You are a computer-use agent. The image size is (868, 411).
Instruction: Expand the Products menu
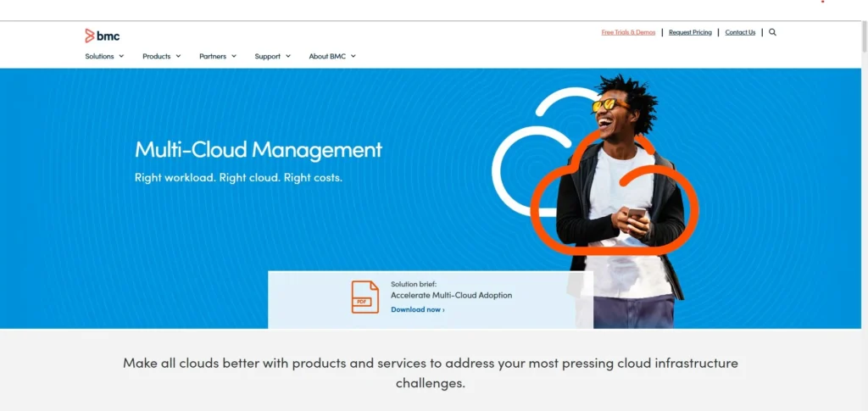tap(162, 56)
